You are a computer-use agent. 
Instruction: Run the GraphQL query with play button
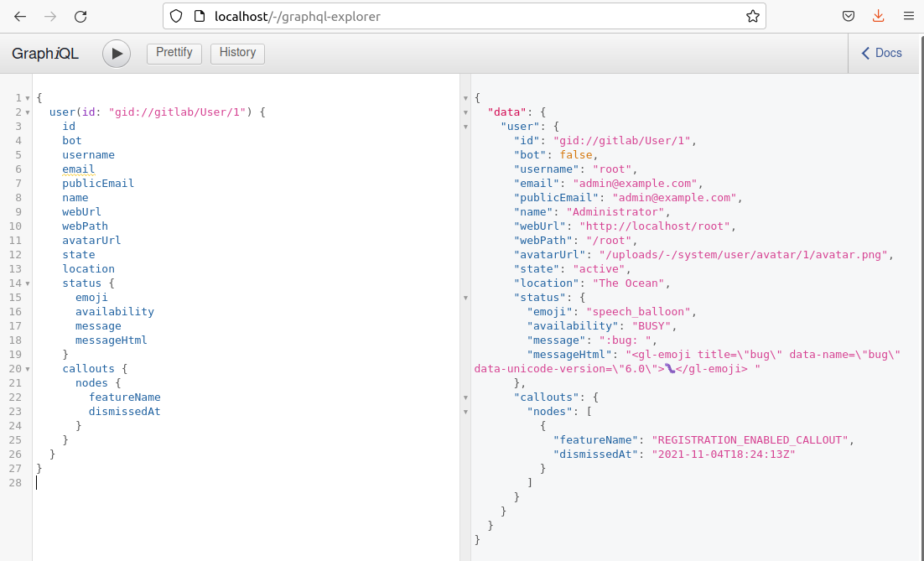point(117,54)
